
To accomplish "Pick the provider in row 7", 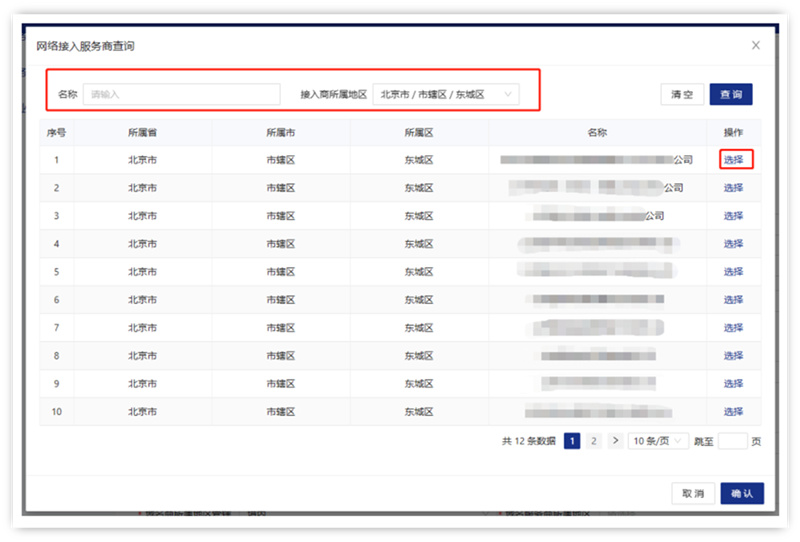I will coord(734,328).
